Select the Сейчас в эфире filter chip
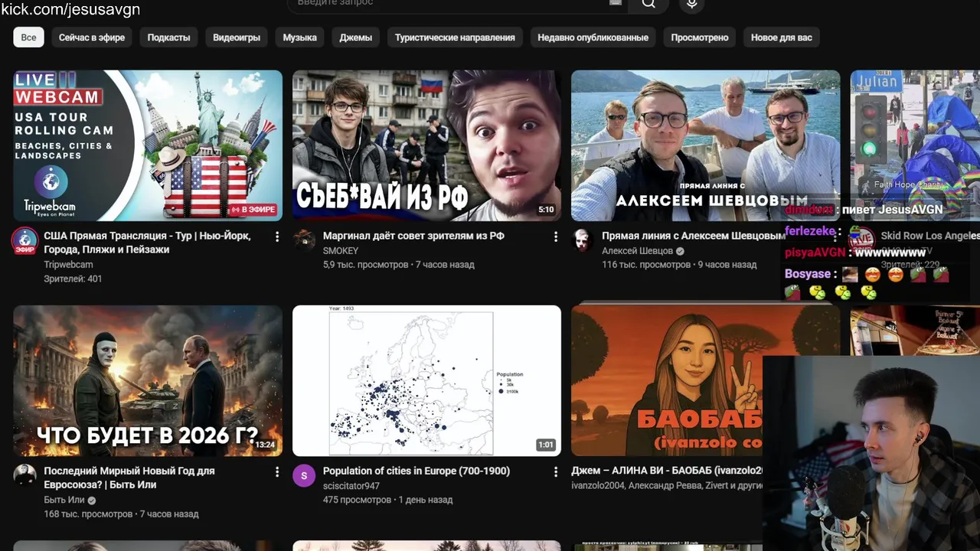The image size is (980, 551). tap(92, 37)
